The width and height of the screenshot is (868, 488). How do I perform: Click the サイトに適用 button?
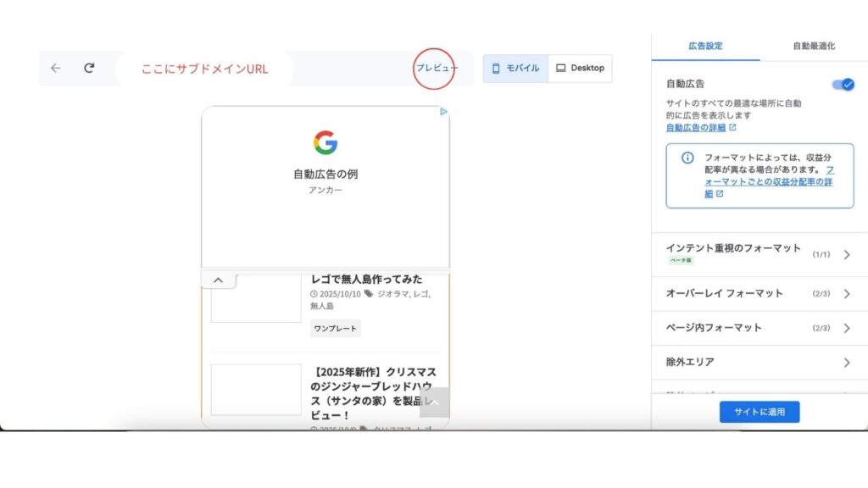pos(759,413)
